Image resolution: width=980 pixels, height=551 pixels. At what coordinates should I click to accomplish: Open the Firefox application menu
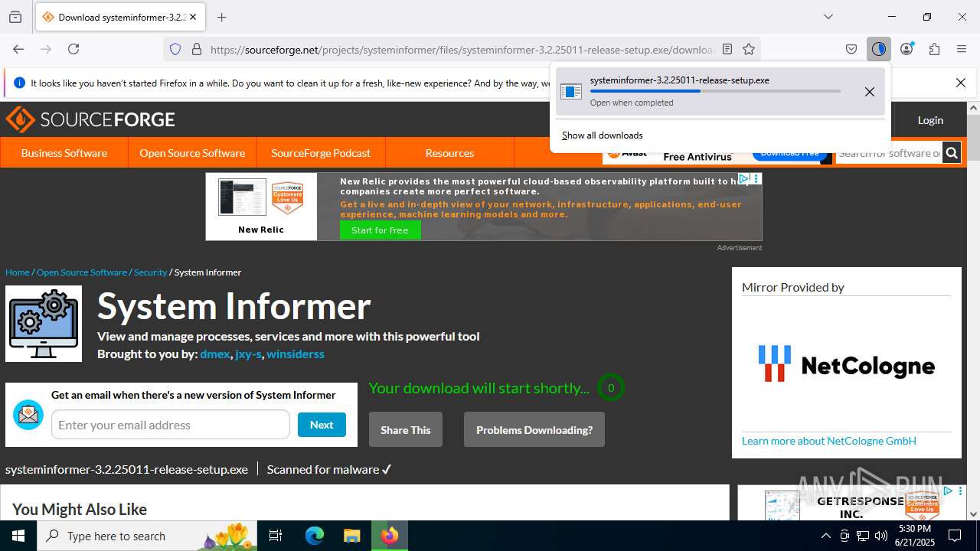click(x=962, y=49)
